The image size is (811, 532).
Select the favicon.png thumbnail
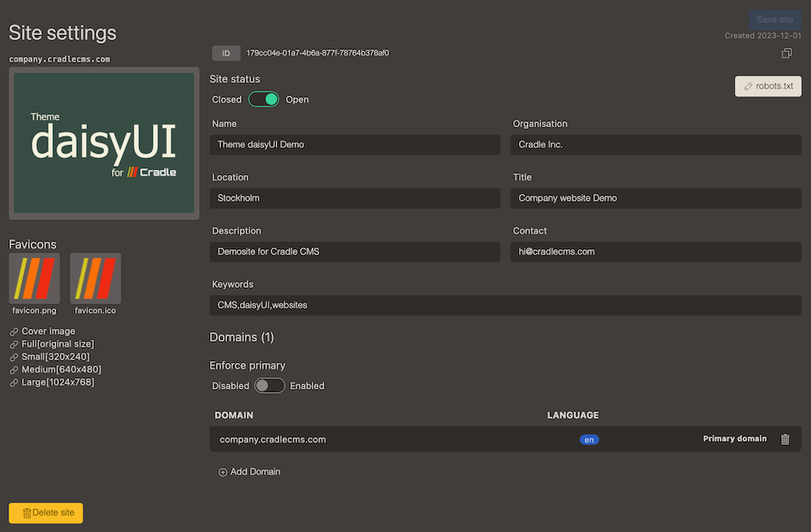34,278
